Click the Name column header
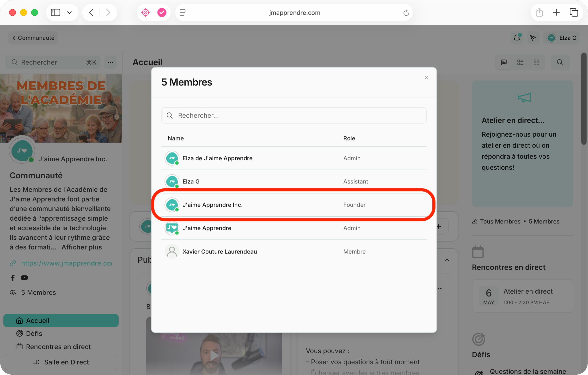 tap(176, 138)
